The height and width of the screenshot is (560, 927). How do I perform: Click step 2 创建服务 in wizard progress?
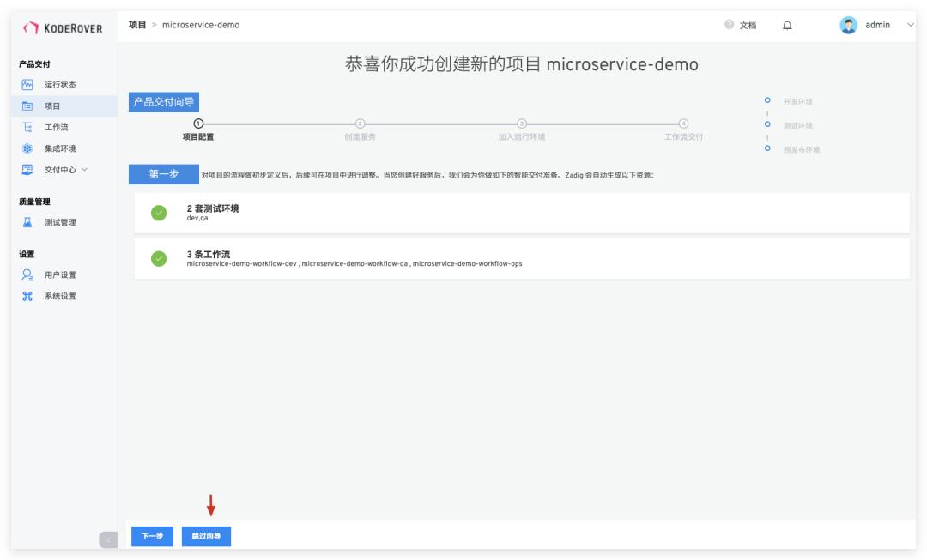click(360, 129)
